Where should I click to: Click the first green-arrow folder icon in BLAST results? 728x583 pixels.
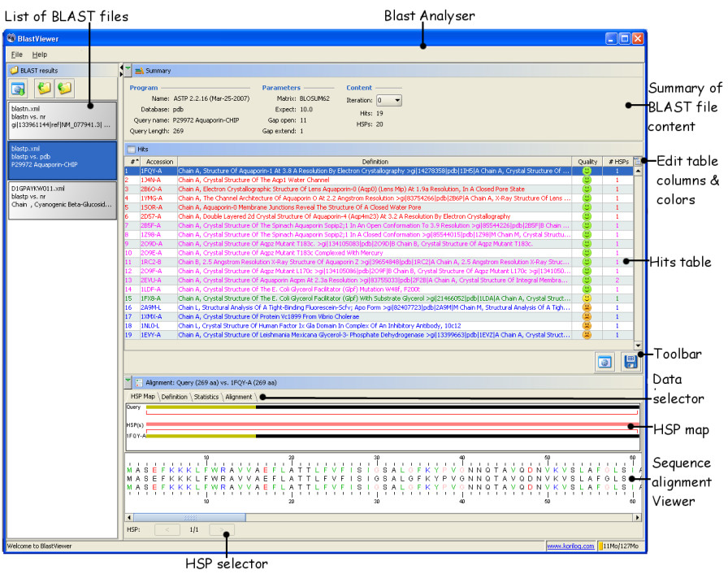(x=44, y=88)
